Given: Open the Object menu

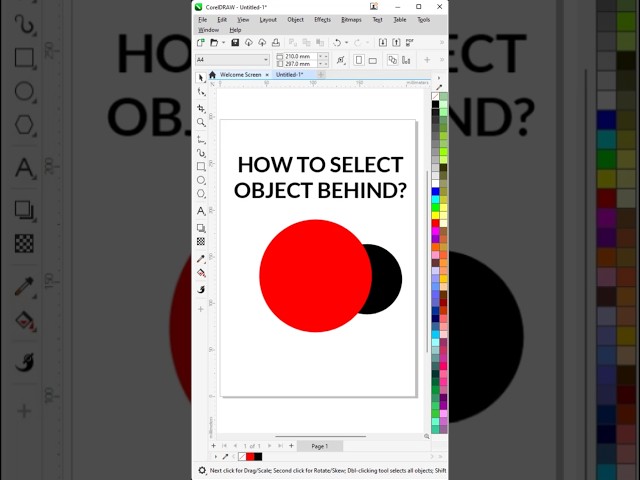Looking at the screenshot, I should tap(295, 20).
